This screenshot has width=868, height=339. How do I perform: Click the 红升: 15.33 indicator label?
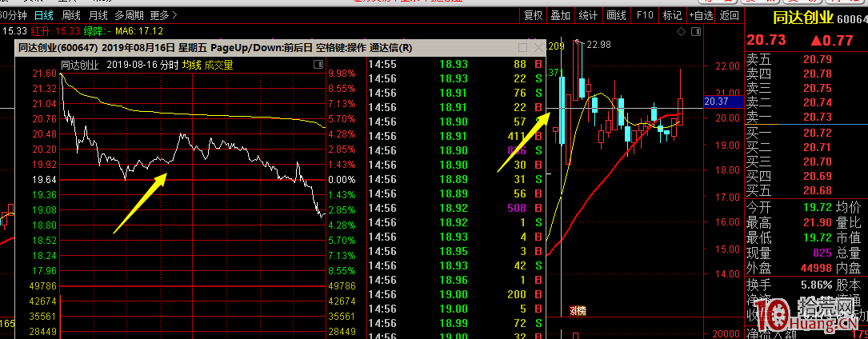point(57,31)
